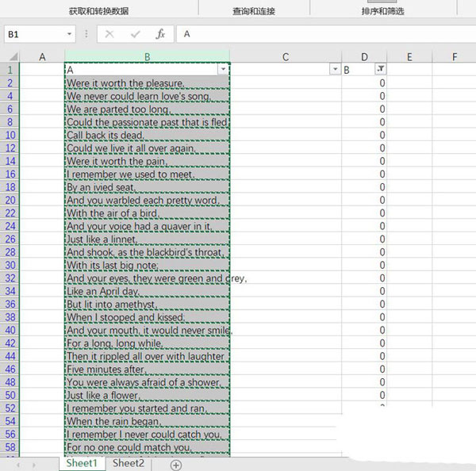Open the active filter button in column D
The width and height of the screenshot is (476, 471).
380,70
